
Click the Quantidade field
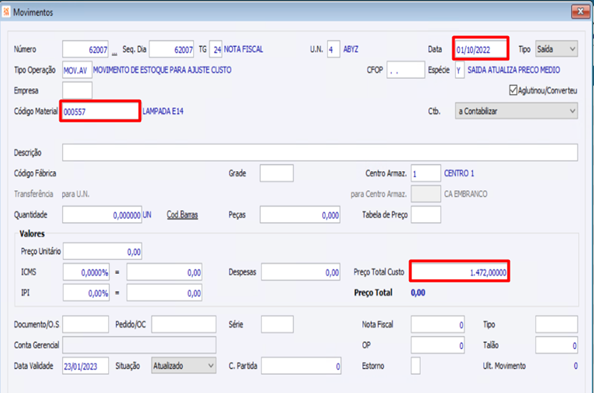click(x=102, y=215)
